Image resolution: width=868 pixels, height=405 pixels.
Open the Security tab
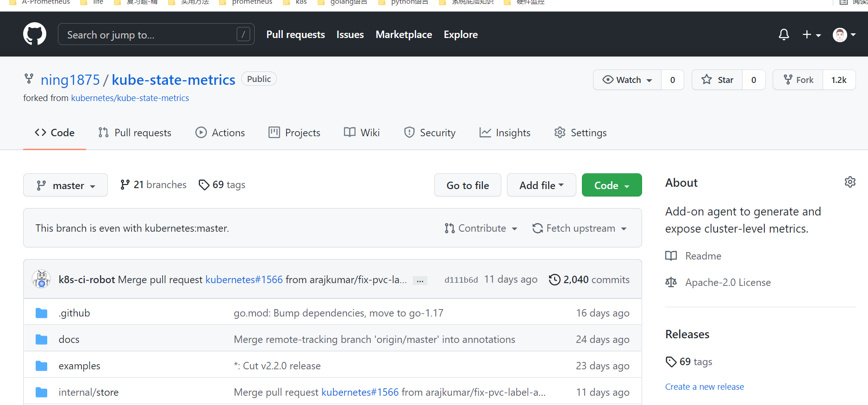point(430,133)
